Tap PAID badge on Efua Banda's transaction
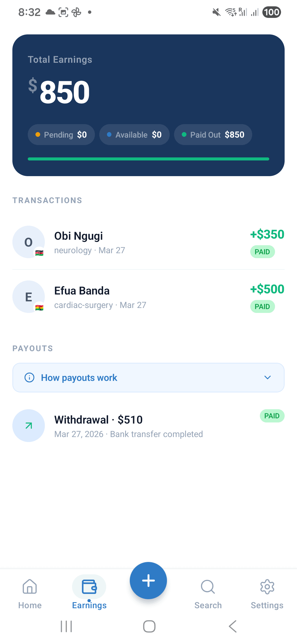This screenshot has height=644, width=297. 262,307
